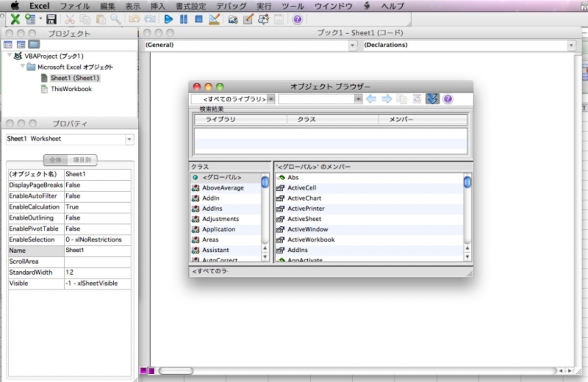Open the Sheet1 Worksheet object dropdown
This screenshot has width=588, height=382.
click(129, 140)
